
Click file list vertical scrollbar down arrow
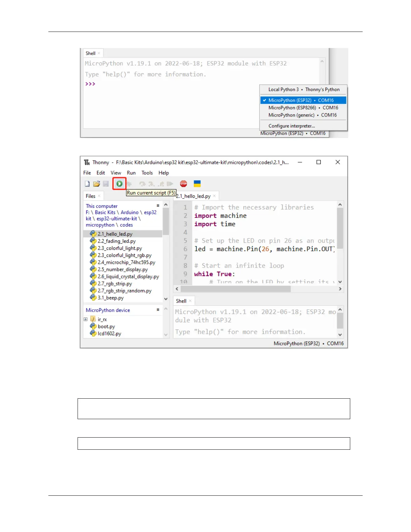[x=166, y=299]
